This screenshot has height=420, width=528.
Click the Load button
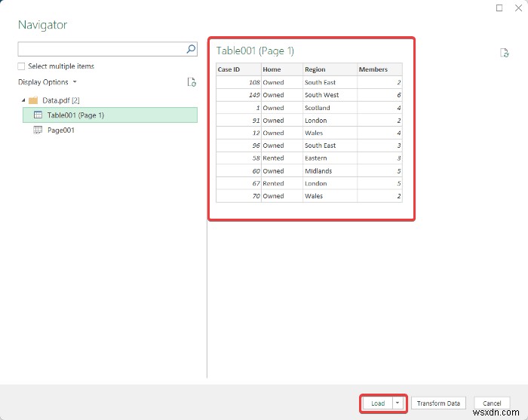click(378, 403)
